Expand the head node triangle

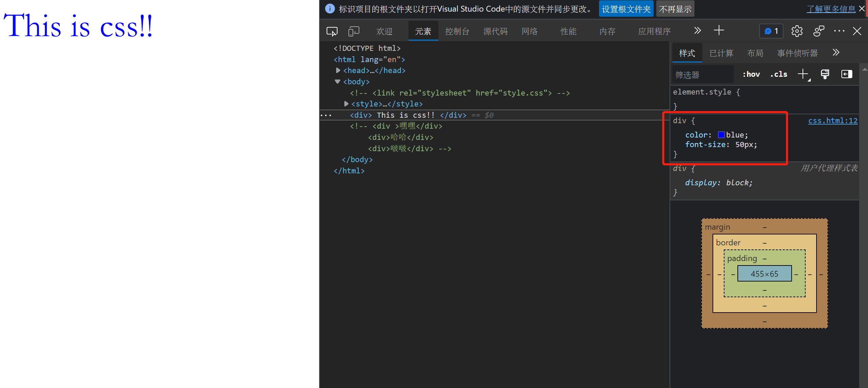coord(338,70)
